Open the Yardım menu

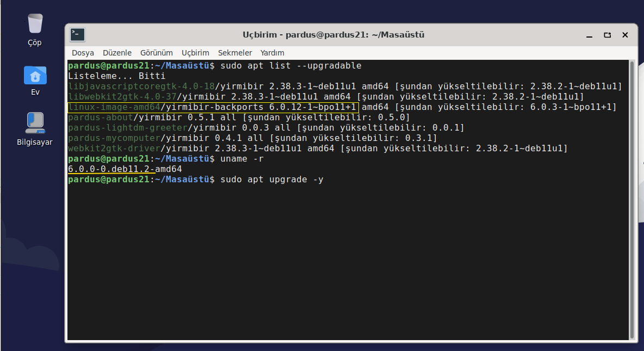[x=273, y=53]
